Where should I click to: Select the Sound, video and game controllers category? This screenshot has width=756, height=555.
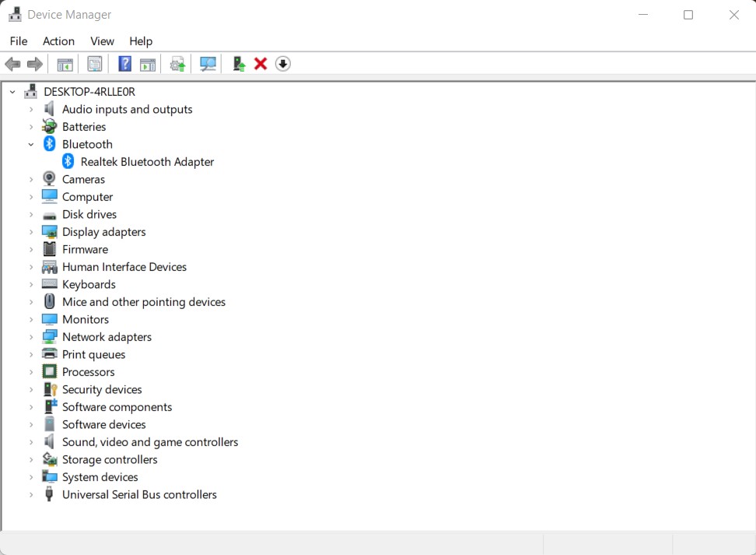click(x=150, y=441)
